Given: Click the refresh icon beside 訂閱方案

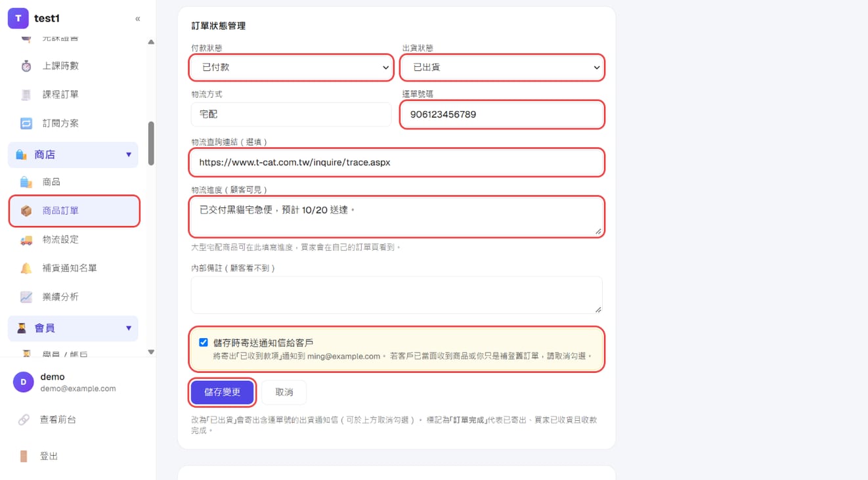Looking at the screenshot, I should click(26, 123).
